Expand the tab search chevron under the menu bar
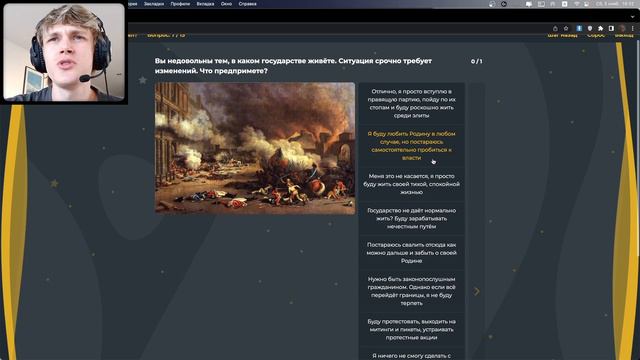640x360 pixels. (x=633, y=17)
